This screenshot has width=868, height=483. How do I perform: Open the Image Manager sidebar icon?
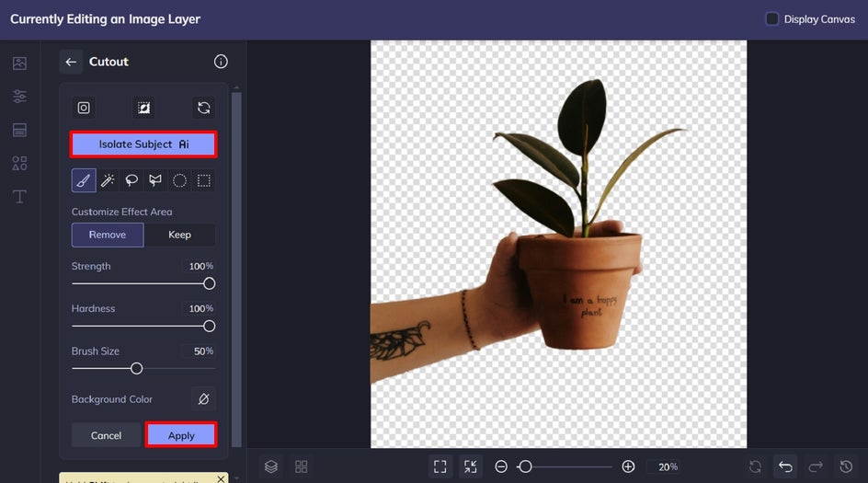(19, 63)
